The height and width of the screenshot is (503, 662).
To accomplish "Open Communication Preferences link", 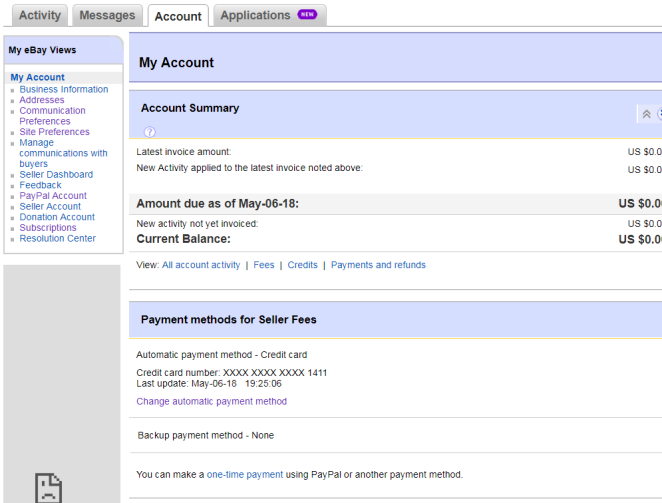I will pos(52,116).
